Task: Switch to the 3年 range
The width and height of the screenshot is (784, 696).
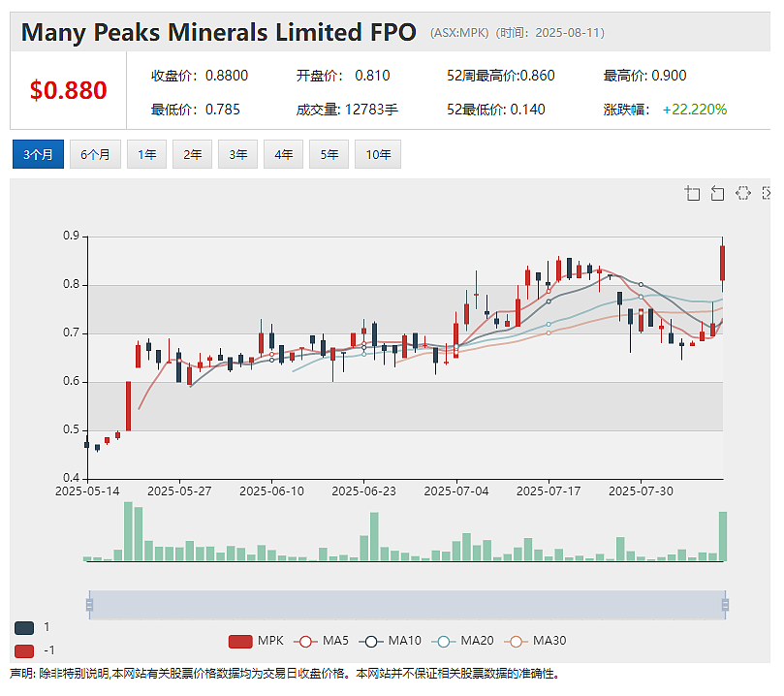Action: tap(238, 154)
